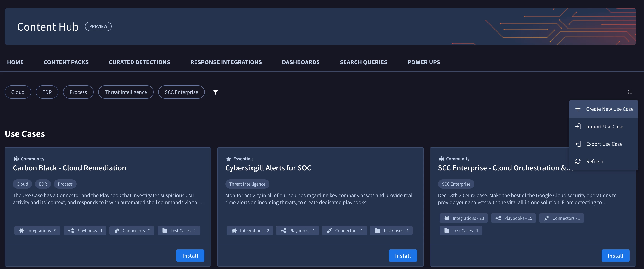Click the Refresh circular arrows icon
Screen dimensions: 644x269
pos(578,161)
